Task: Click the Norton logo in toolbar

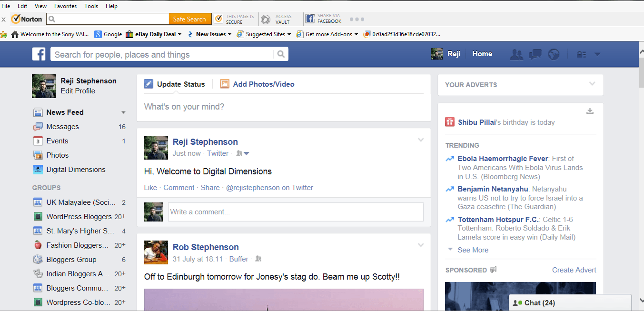Action: [27, 19]
